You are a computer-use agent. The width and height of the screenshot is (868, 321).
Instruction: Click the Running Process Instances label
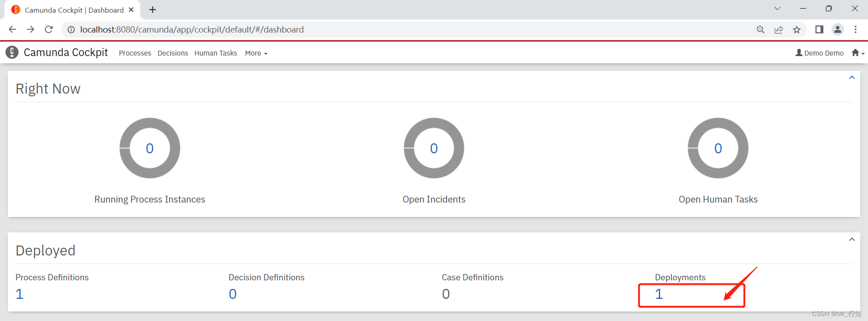(x=150, y=199)
